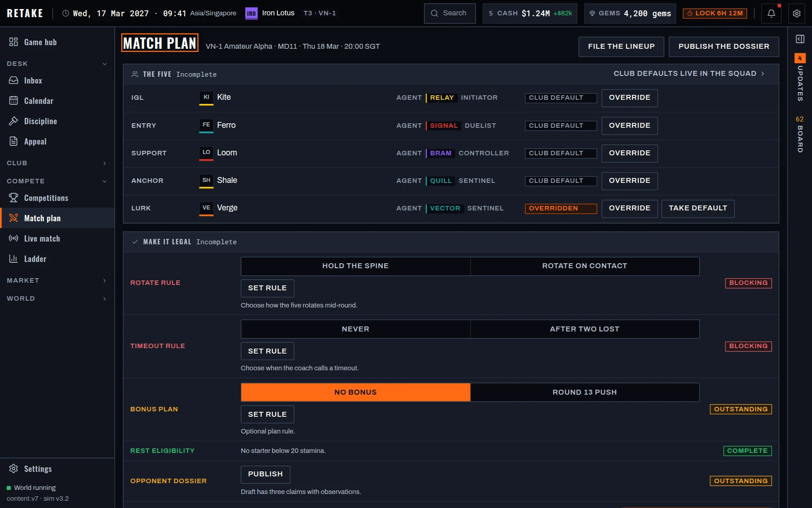Click Set Rule under Timeout Rule
The image size is (812, 508).
click(268, 351)
